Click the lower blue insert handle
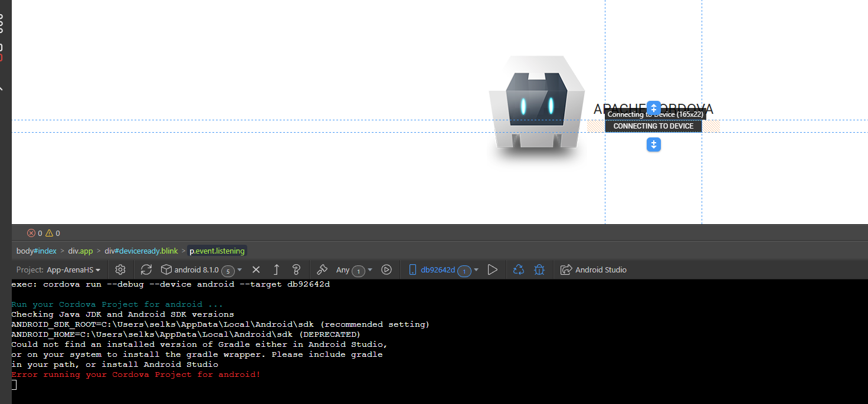868x404 pixels. [x=653, y=144]
